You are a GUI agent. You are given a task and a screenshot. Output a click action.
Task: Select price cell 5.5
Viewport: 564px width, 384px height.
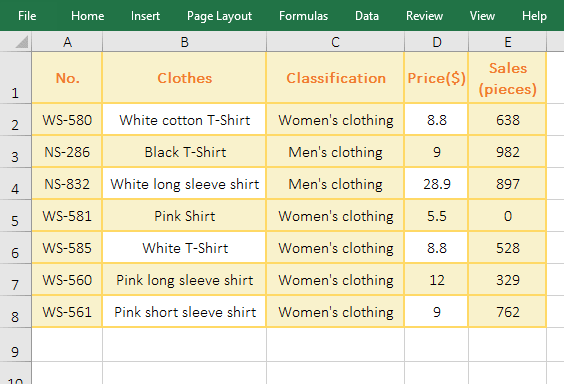437,216
